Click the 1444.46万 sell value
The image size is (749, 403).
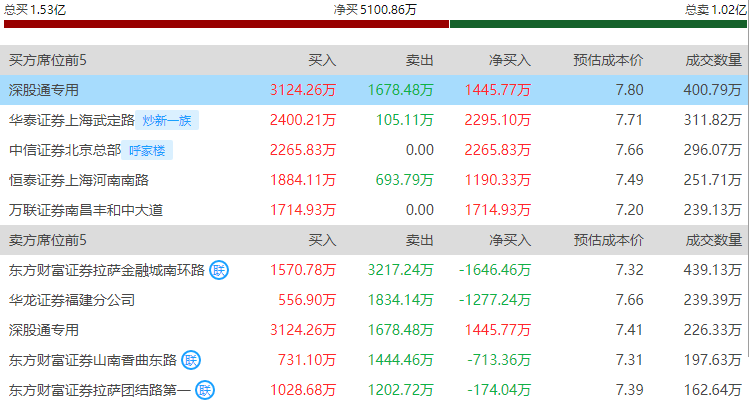click(x=400, y=360)
